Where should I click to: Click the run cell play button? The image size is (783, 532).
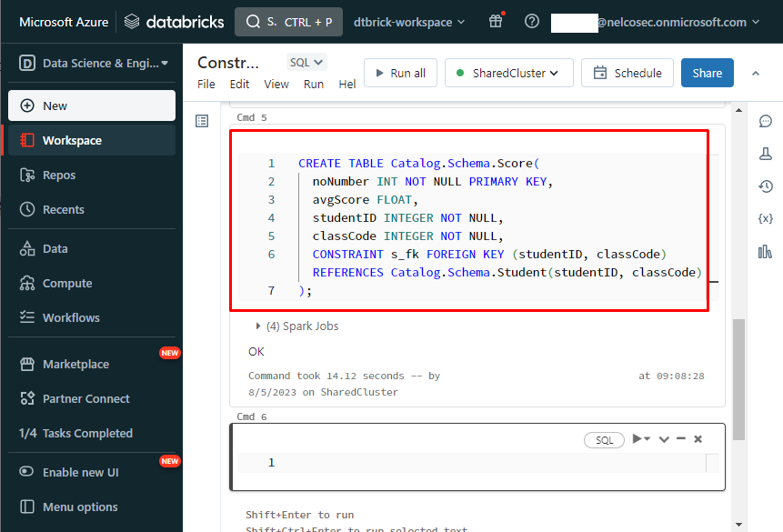638,439
